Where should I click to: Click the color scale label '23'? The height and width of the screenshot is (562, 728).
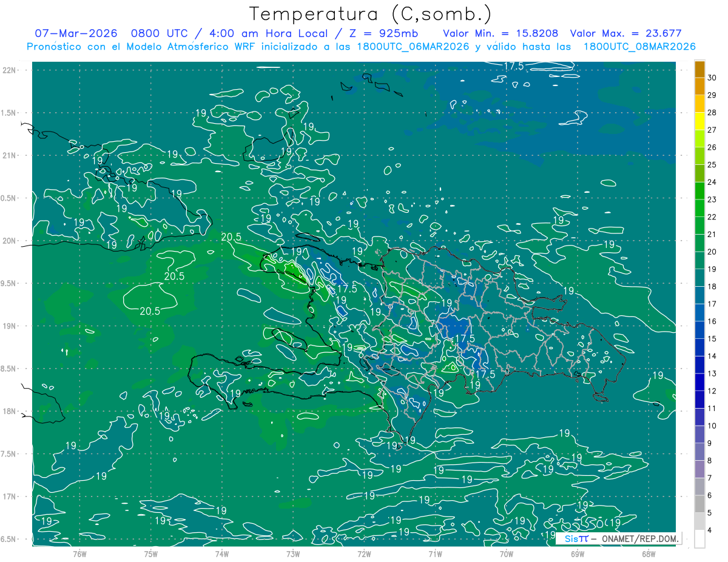(712, 199)
